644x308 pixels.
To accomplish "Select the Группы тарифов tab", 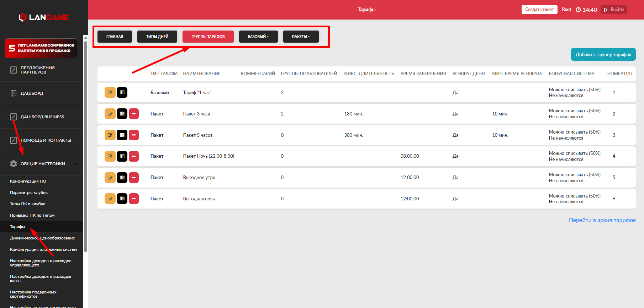I will click(208, 37).
